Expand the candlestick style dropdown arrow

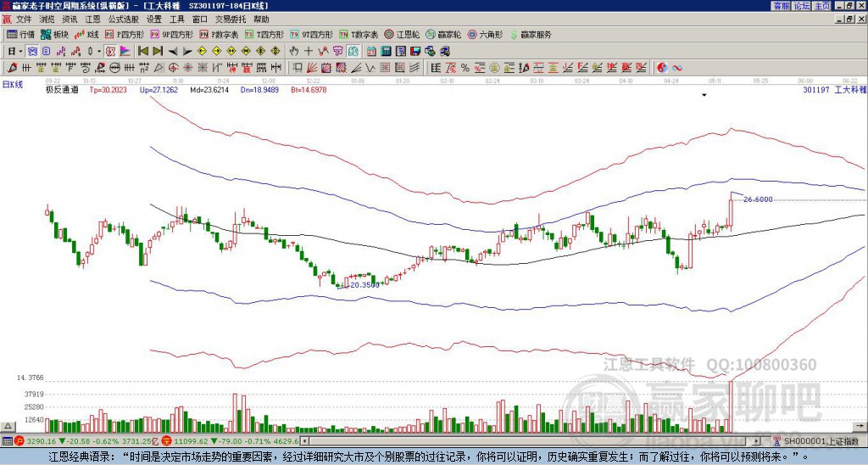click(99, 52)
